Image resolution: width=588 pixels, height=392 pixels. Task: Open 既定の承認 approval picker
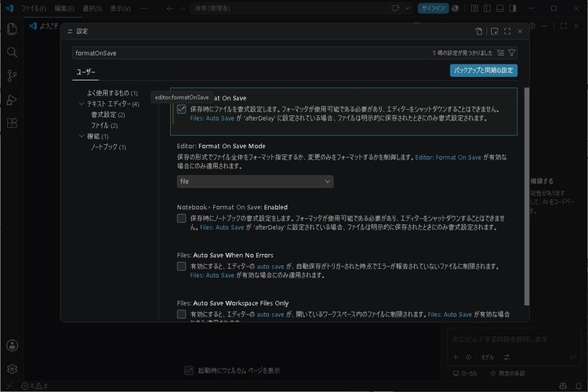507,373
